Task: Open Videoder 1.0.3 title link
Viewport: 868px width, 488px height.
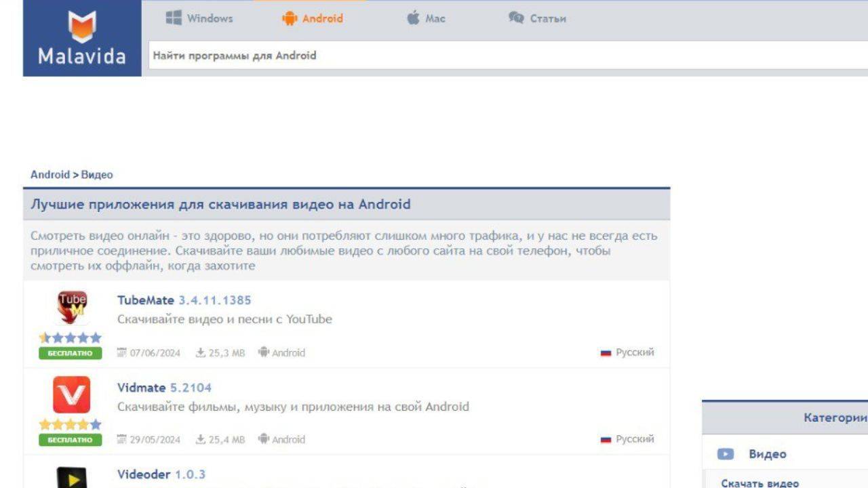Action: coord(161,474)
